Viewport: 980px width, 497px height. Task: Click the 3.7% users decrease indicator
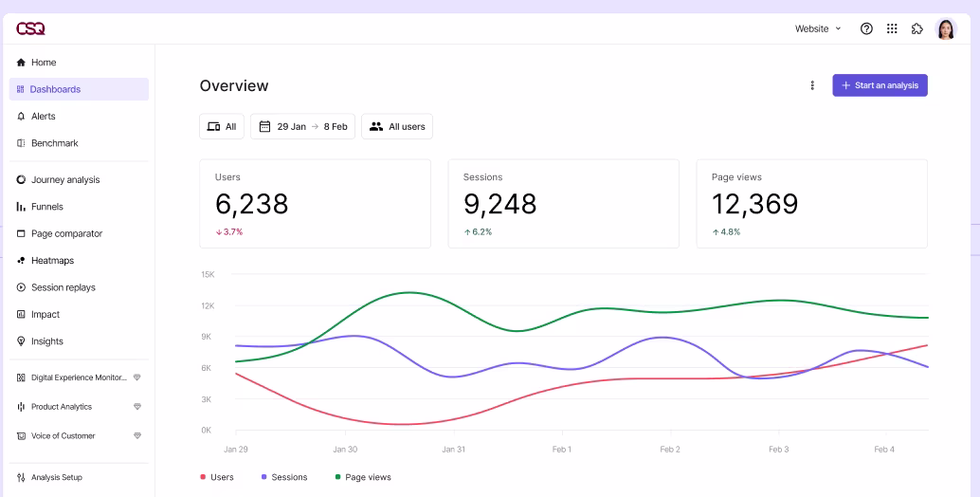tap(229, 232)
